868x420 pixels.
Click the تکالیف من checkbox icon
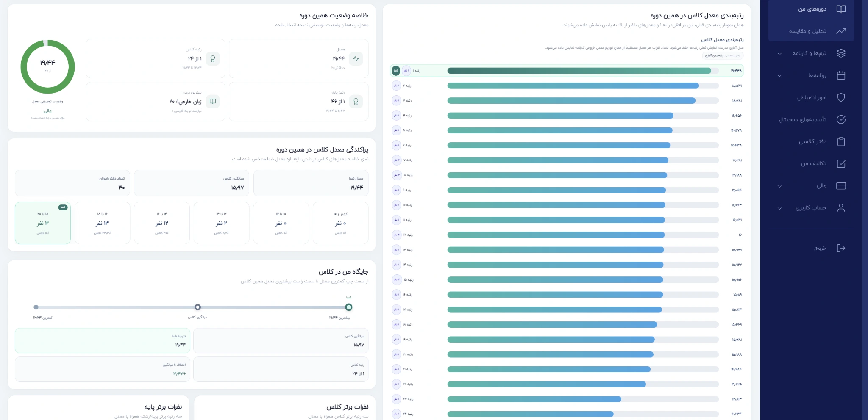point(841,163)
